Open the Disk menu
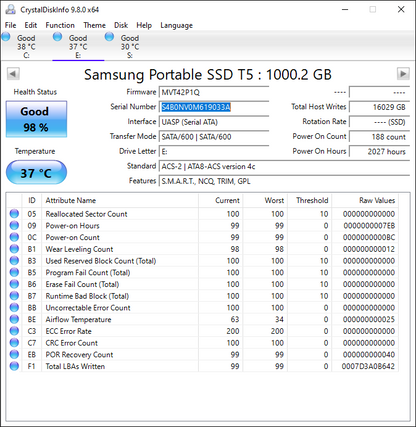Image resolution: width=416 pixels, height=427 pixels. pos(121,25)
